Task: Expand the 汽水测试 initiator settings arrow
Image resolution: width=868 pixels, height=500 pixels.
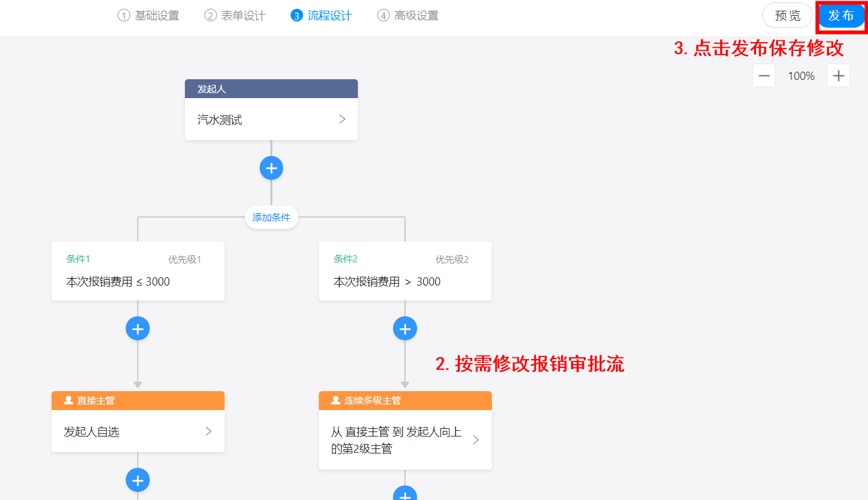Action: 342,119
